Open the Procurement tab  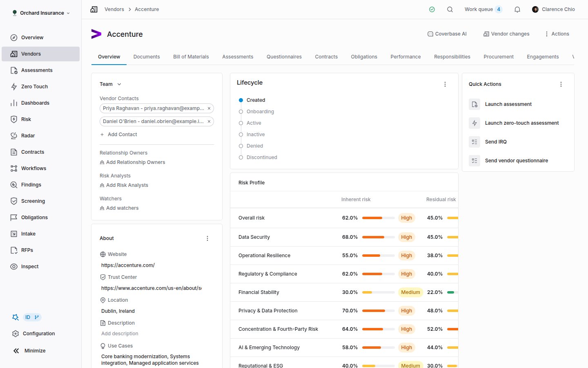[499, 57]
